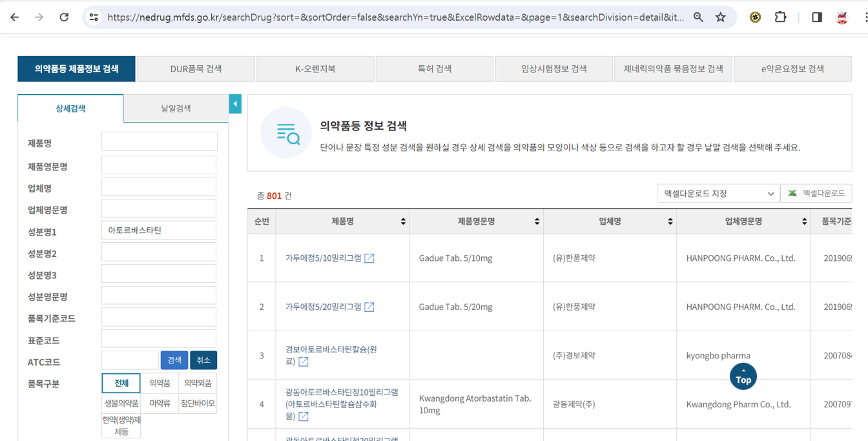Open 가두에정5/10밀리그램 in new window icon
This screenshot has width=868, height=441.
coord(369,258)
